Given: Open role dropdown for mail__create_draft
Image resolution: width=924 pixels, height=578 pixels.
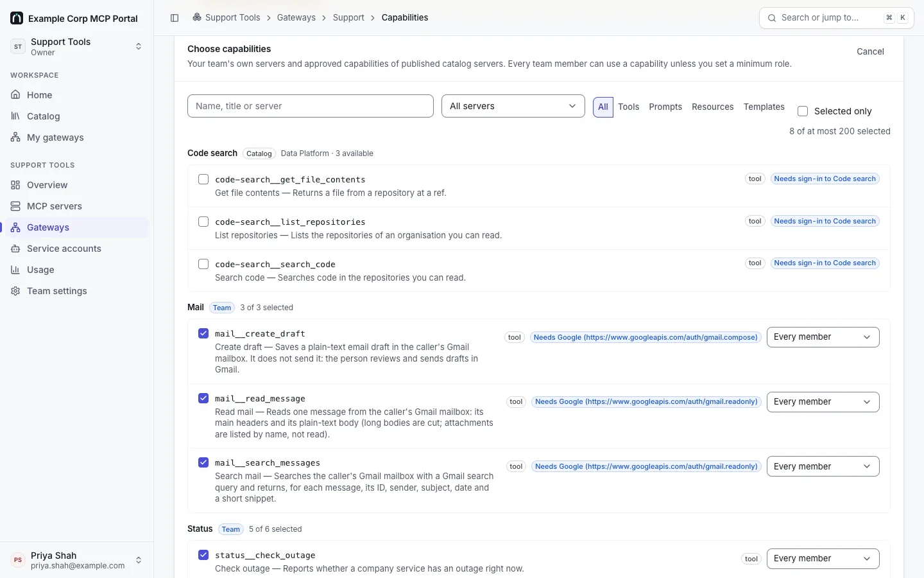Looking at the screenshot, I should [823, 337].
